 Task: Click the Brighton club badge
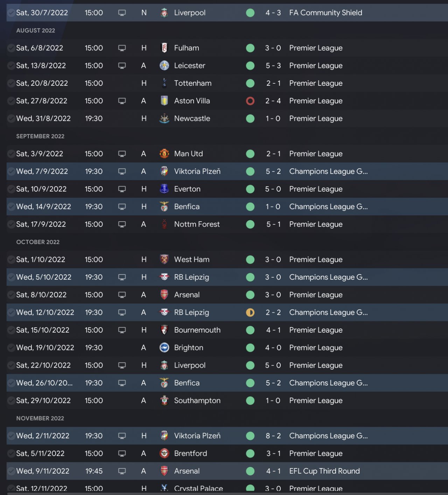pyautogui.click(x=164, y=348)
